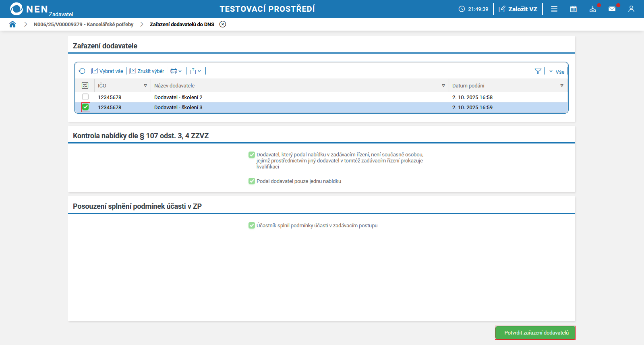This screenshot has width=644, height=345.
Task: Click the home icon in breadcrumb
Action: (12, 24)
